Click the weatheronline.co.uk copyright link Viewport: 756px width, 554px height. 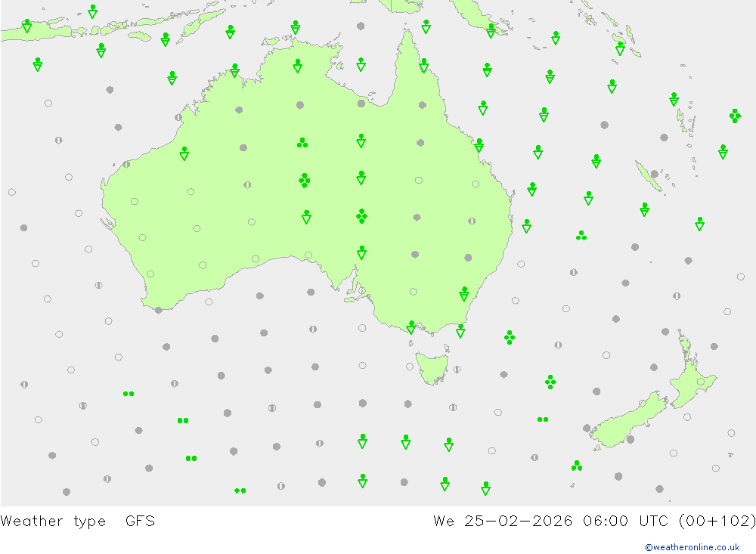pos(692,546)
